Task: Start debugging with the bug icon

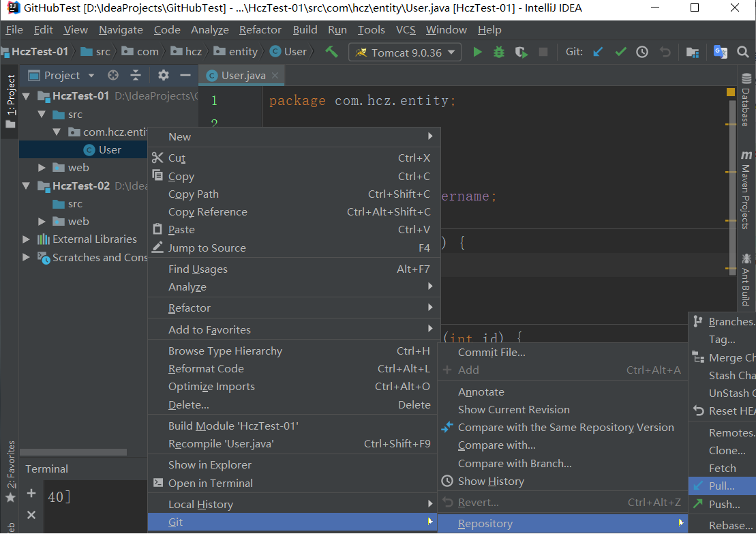Action: tap(499, 52)
